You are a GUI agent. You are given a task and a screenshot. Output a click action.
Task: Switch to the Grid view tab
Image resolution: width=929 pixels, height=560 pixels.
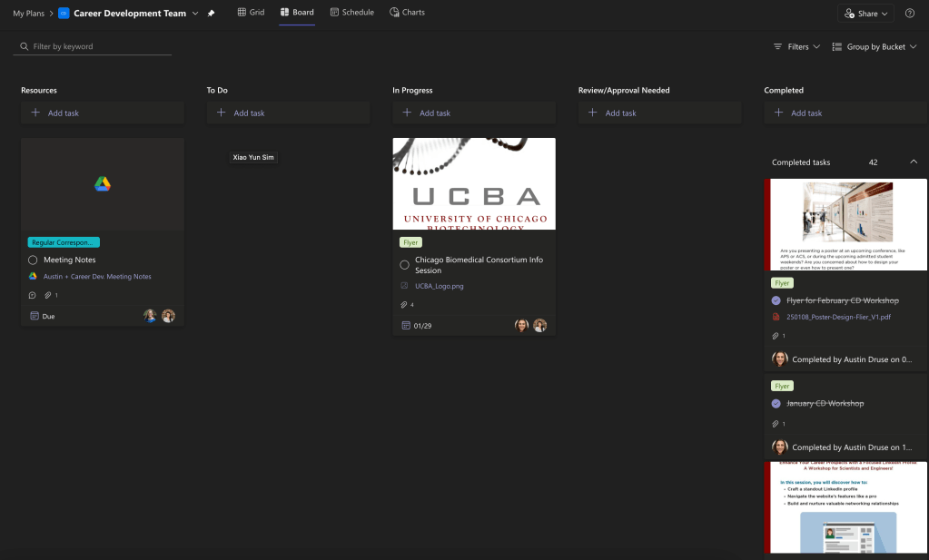251,13
